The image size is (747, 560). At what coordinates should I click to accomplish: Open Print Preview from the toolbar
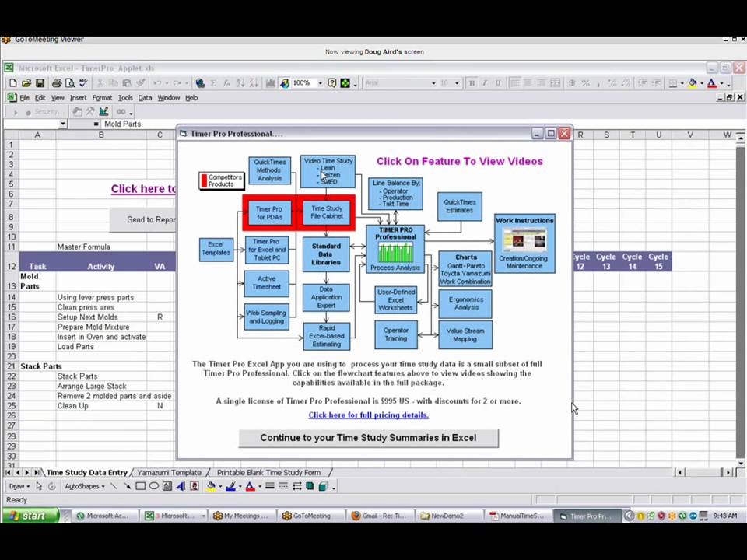point(70,83)
